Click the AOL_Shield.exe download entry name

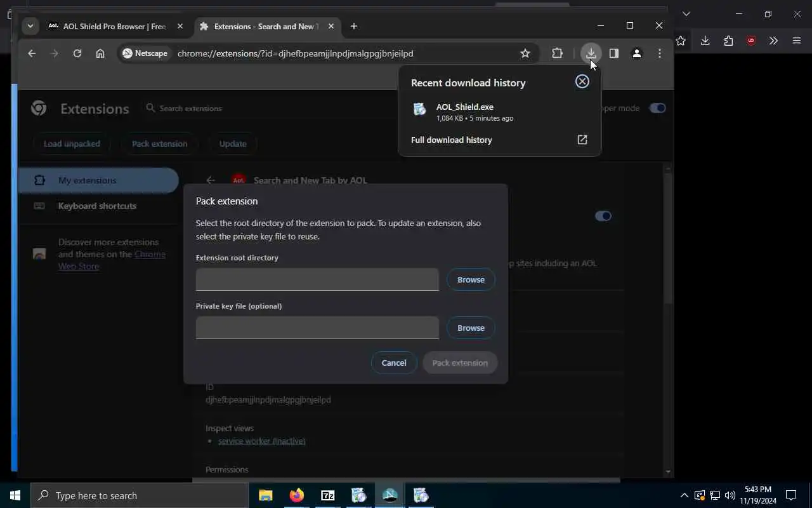[x=465, y=107]
